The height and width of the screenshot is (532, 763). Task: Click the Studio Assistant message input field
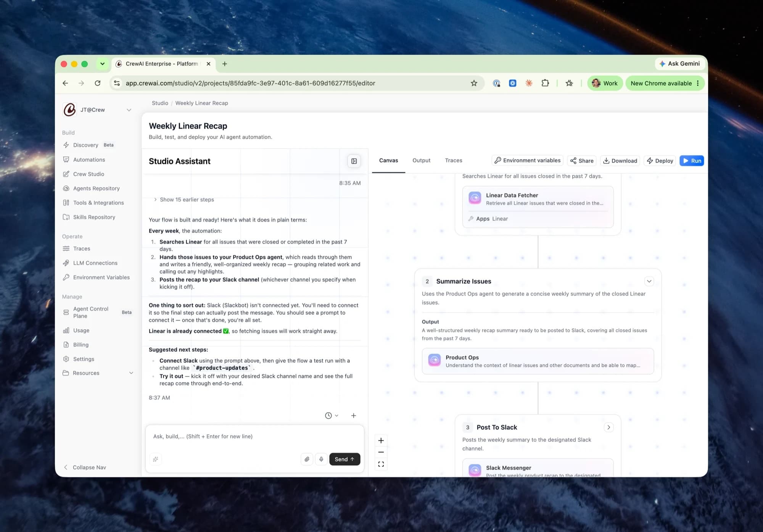click(x=255, y=437)
